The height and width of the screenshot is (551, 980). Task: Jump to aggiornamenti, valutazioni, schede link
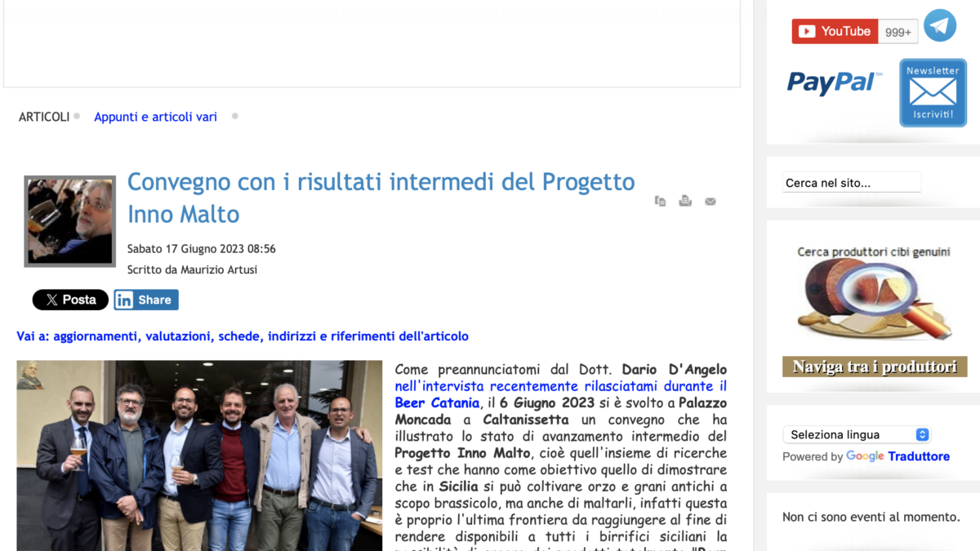pyautogui.click(x=243, y=336)
